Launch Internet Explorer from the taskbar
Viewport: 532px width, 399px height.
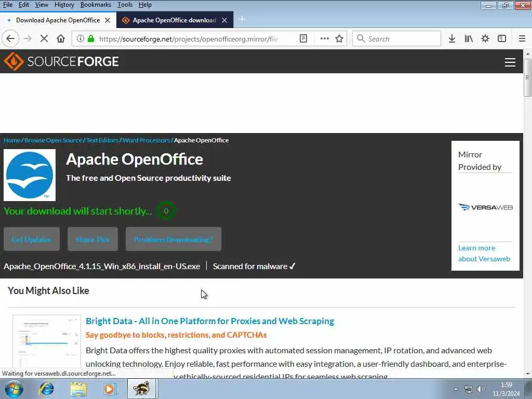46,389
